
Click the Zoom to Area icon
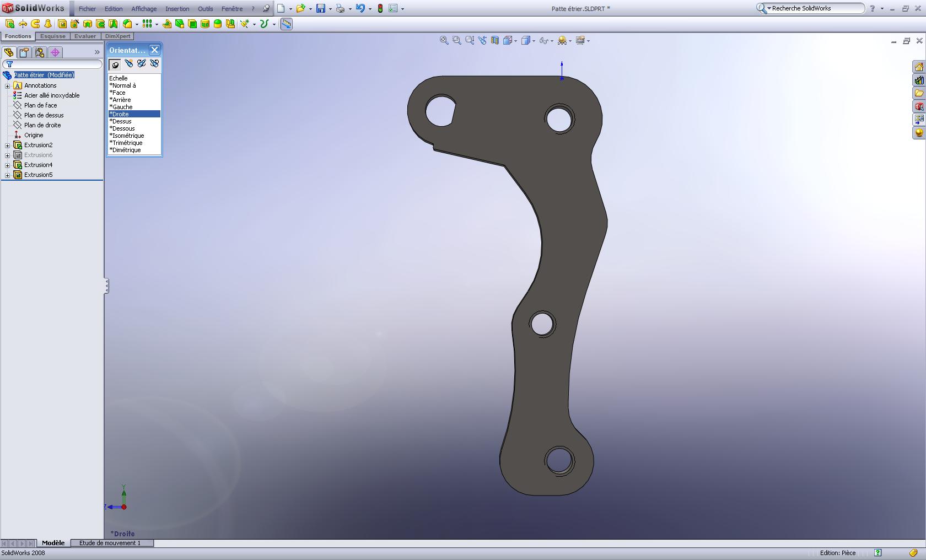[456, 40]
